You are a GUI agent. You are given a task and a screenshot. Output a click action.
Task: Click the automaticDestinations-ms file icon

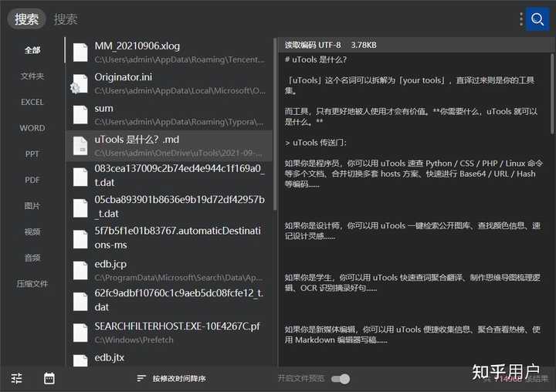pos(80,239)
